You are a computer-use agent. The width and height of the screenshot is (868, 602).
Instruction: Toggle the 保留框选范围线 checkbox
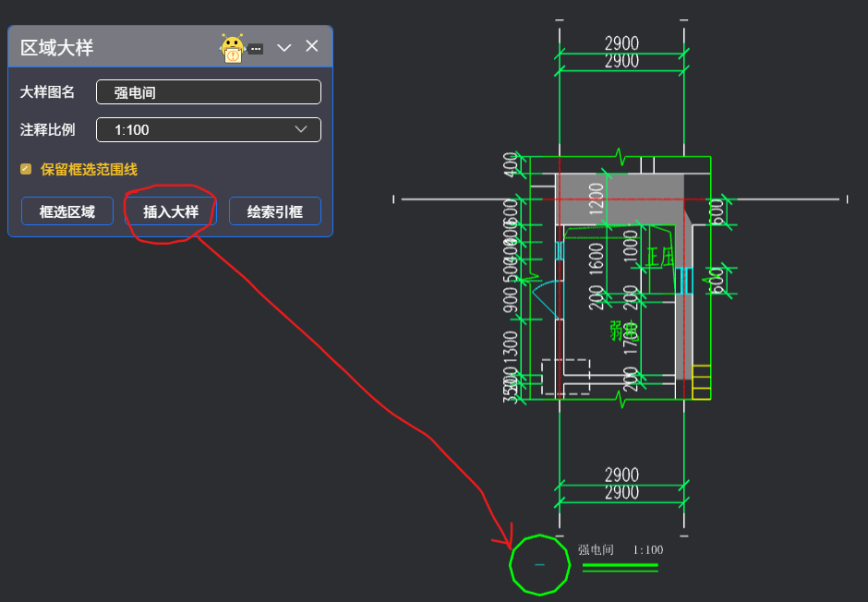point(26,169)
